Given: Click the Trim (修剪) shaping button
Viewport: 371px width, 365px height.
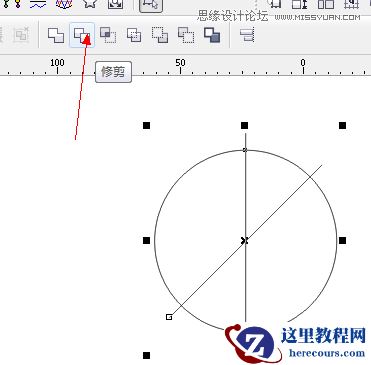Looking at the screenshot, I should click(82, 35).
